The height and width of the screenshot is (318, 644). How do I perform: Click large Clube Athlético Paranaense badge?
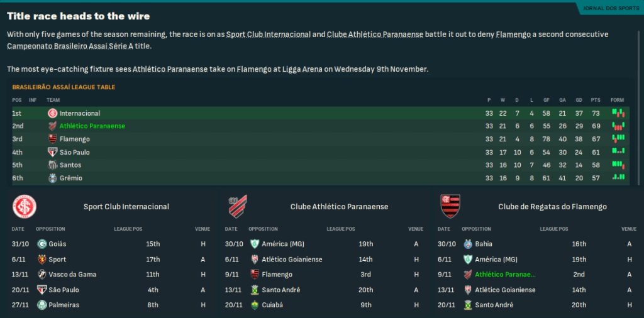pos(238,206)
